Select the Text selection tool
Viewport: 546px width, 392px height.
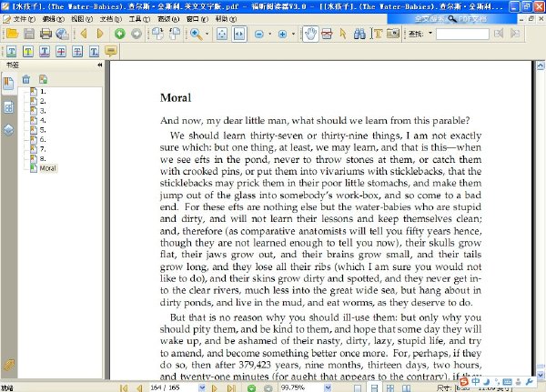[377, 34]
